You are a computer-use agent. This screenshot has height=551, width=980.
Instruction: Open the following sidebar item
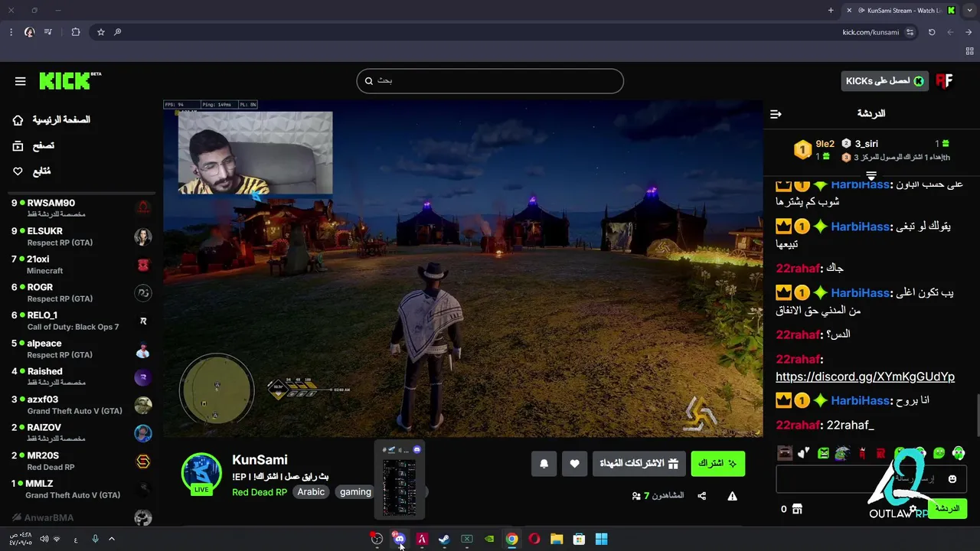(31, 171)
